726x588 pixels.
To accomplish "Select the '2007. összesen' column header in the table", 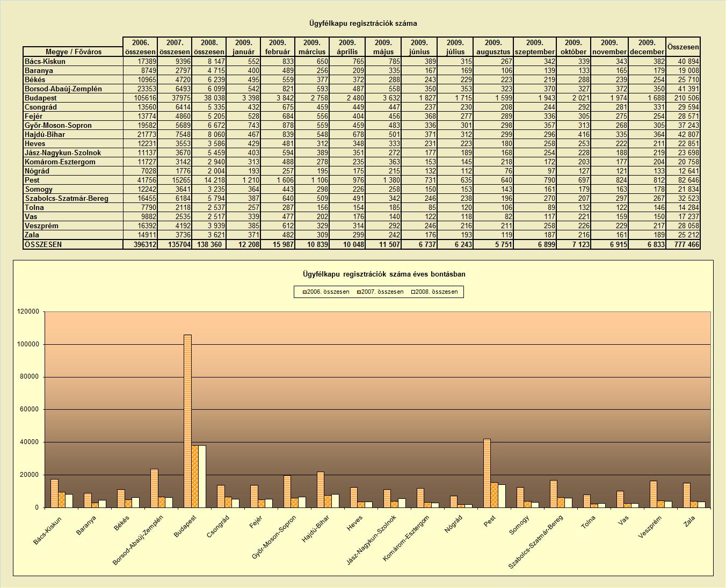I will 175,47.
